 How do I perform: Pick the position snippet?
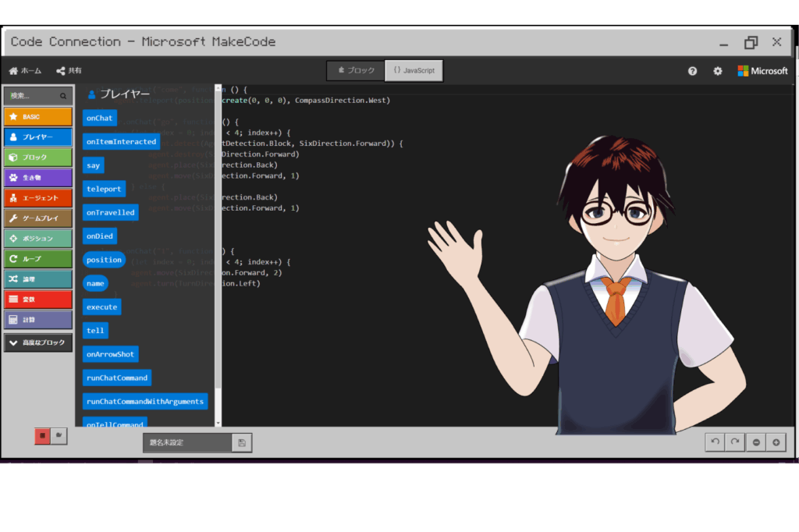pyautogui.click(x=104, y=260)
